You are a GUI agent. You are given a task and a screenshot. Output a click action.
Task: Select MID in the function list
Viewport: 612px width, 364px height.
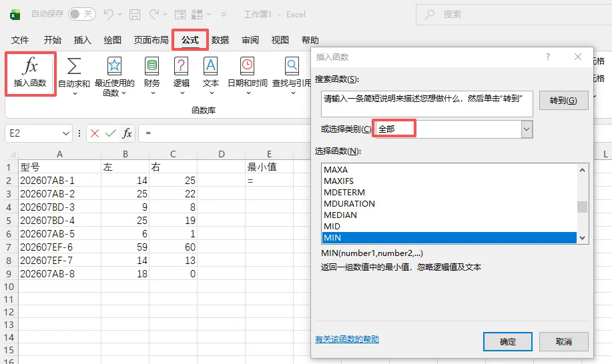click(x=449, y=227)
